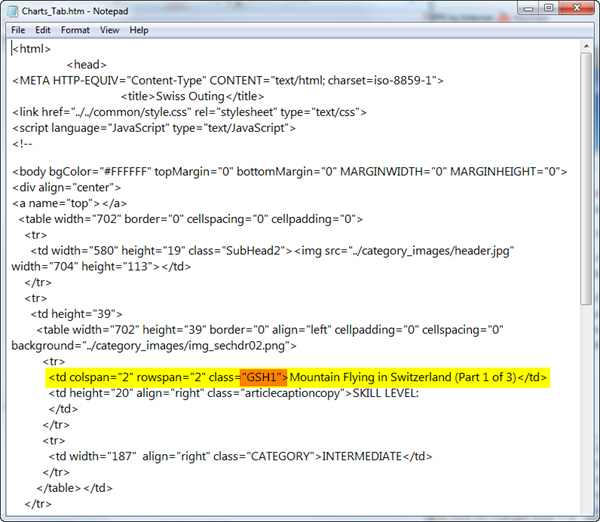Click on the word INTERMEDIATE
The image size is (600, 522).
pos(360,456)
